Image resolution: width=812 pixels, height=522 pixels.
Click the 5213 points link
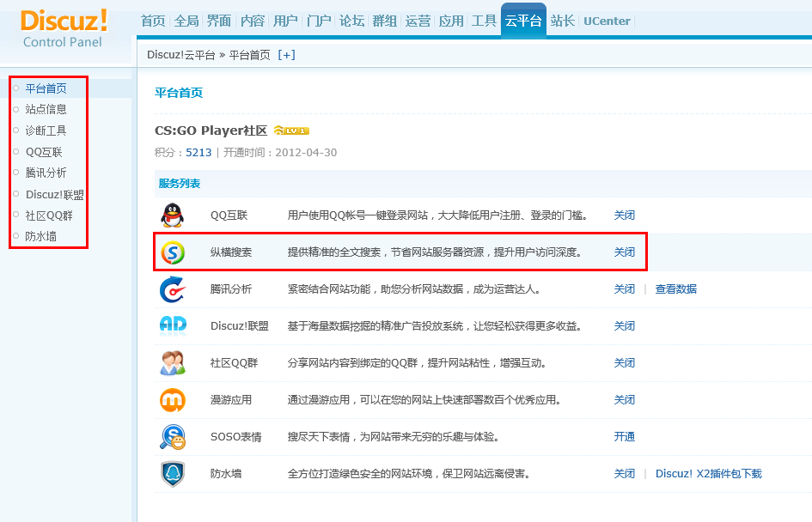tap(198, 153)
